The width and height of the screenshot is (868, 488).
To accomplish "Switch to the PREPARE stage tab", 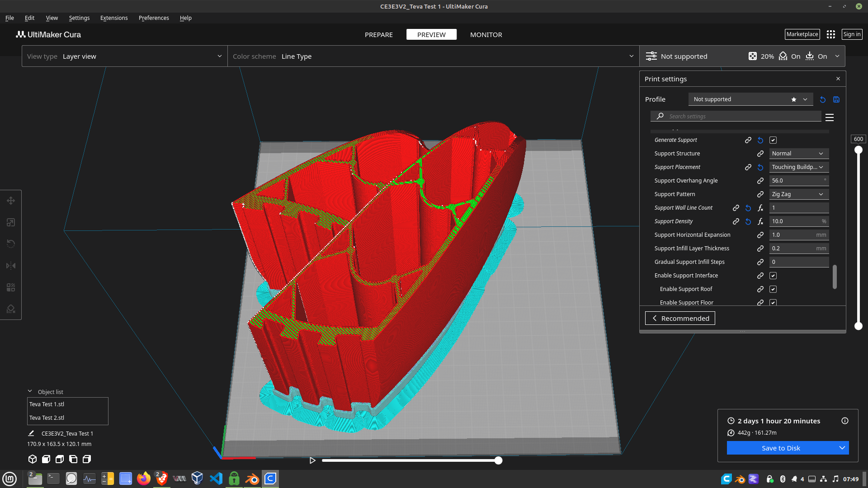I will [x=379, y=35].
